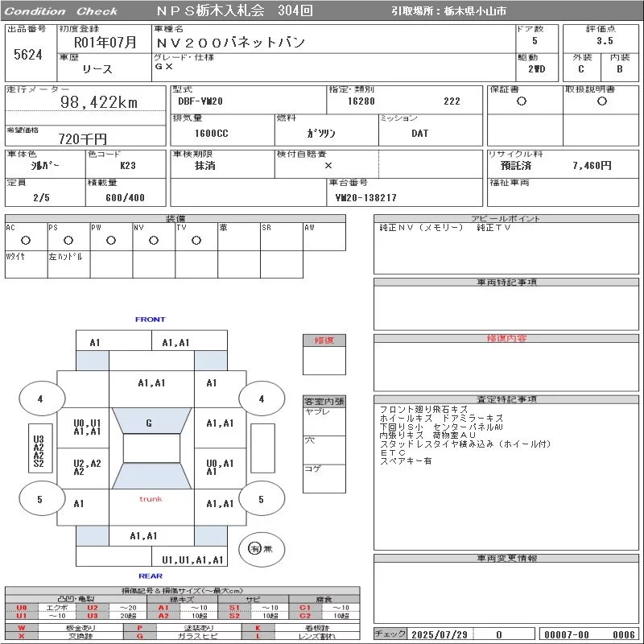This screenshot has height=644, width=644.
Task: Select the recycle fee 7,460円
Action: pyautogui.click(x=592, y=166)
